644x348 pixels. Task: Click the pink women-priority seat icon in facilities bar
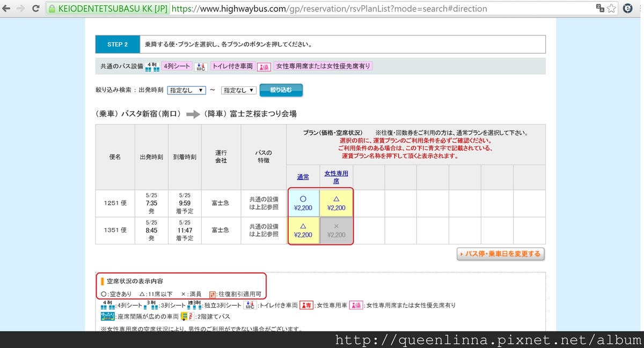click(264, 66)
